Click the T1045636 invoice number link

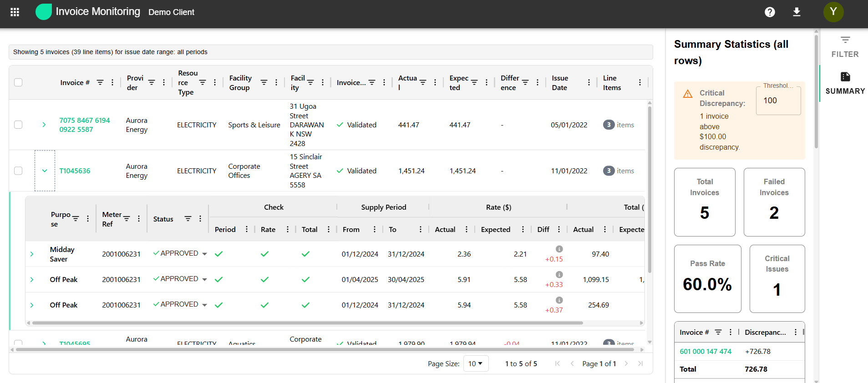tap(75, 171)
